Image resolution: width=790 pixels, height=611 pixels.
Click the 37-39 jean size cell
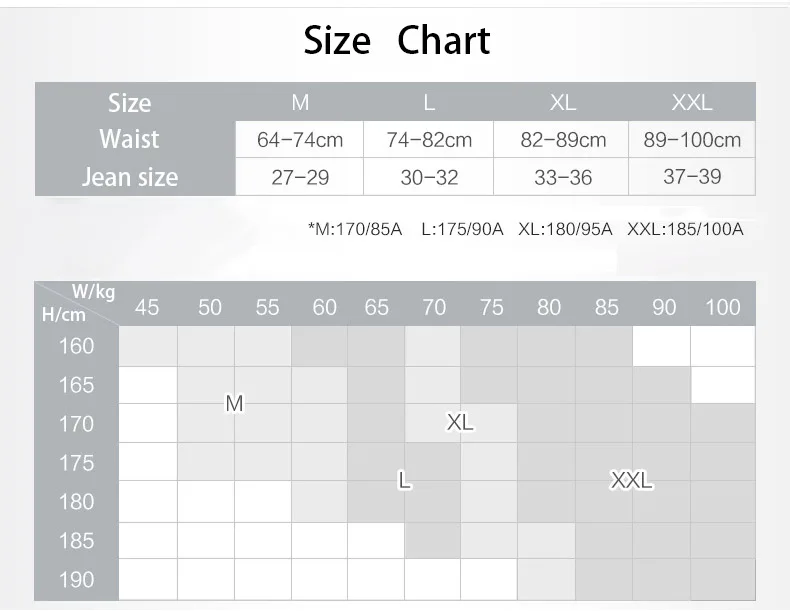(692, 176)
